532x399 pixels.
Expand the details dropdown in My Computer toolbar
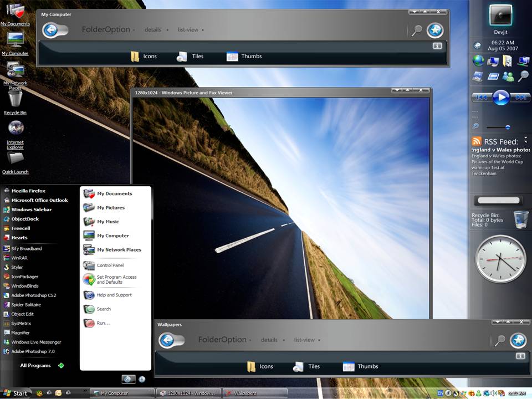click(156, 30)
